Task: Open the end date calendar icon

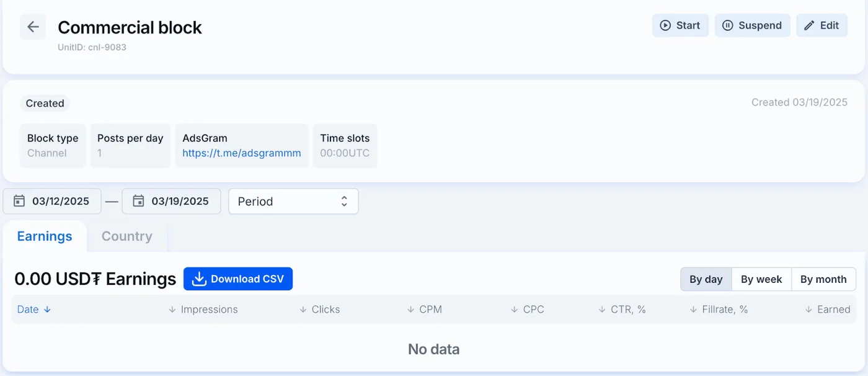Action: coord(138,201)
